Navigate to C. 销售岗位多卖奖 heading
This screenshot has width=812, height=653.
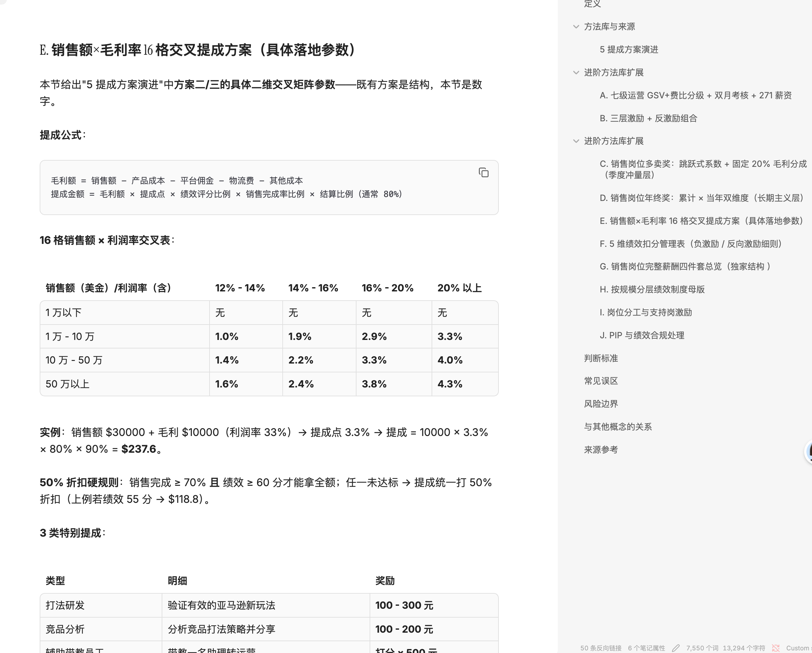coord(703,169)
